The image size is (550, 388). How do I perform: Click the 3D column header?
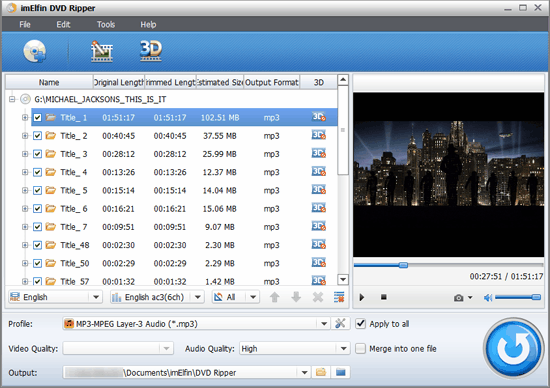[318, 82]
